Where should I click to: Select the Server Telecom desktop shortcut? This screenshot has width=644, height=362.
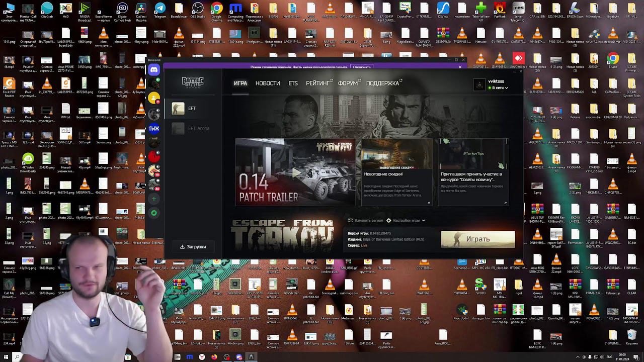(x=519, y=12)
